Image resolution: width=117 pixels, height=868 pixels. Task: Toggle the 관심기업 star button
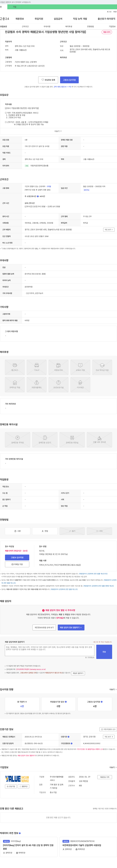tap(11, 786)
